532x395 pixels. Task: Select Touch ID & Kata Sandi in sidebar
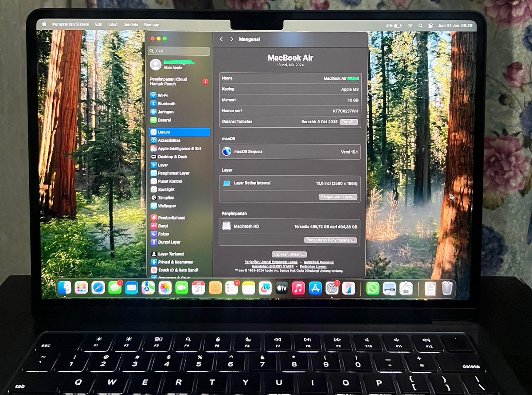(x=179, y=270)
